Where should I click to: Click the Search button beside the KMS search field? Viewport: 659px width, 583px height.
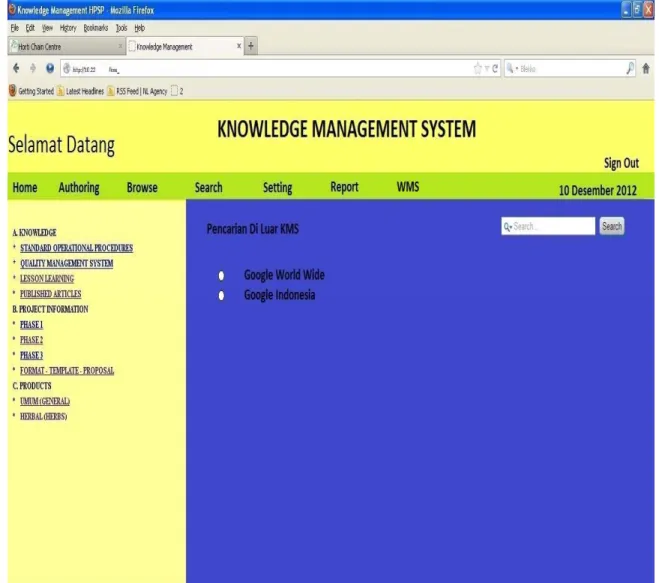(x=612, y=226)
